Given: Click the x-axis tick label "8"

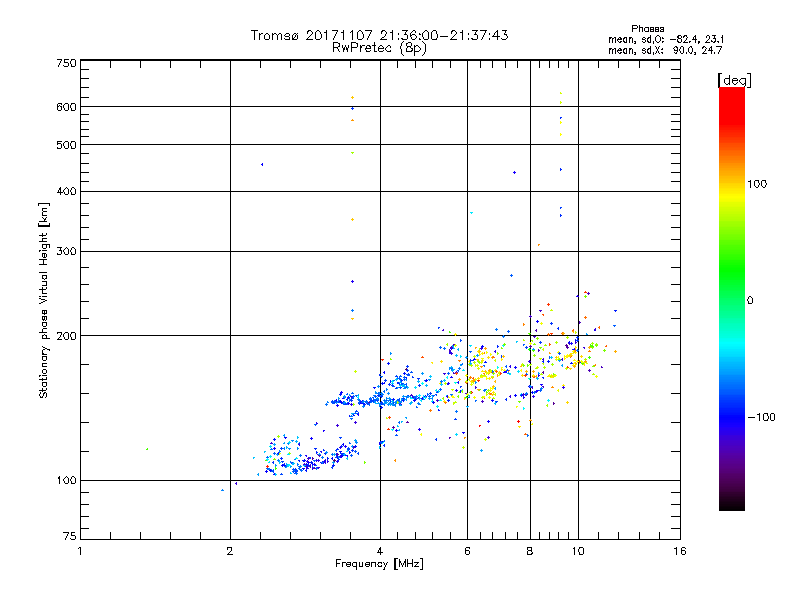Looking at the screenshot, I should tap(530, 551).
